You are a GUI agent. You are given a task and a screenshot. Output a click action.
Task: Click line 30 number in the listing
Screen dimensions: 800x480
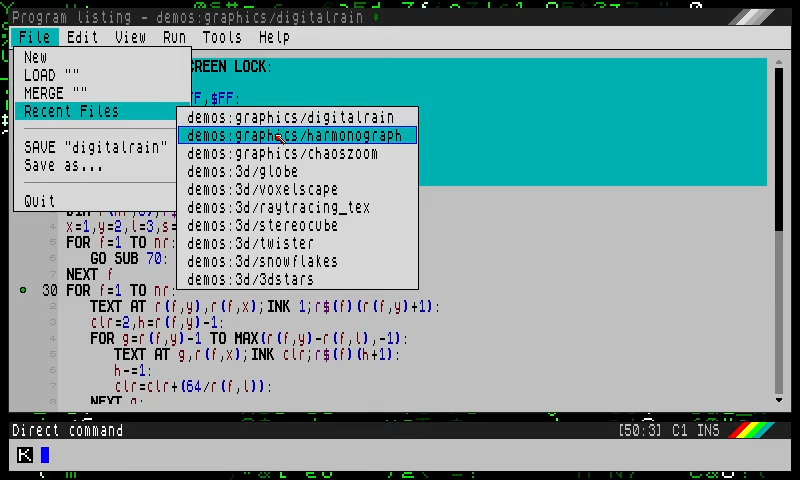49,290
